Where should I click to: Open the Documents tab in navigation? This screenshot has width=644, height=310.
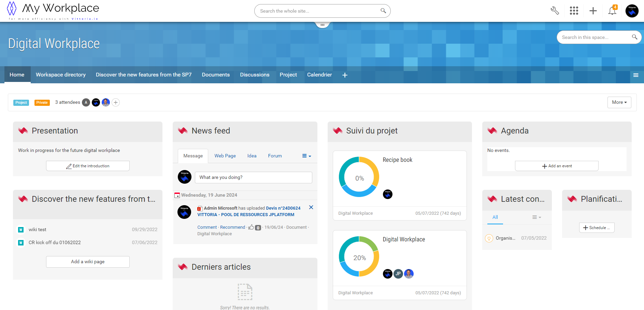tap(216, 74)
